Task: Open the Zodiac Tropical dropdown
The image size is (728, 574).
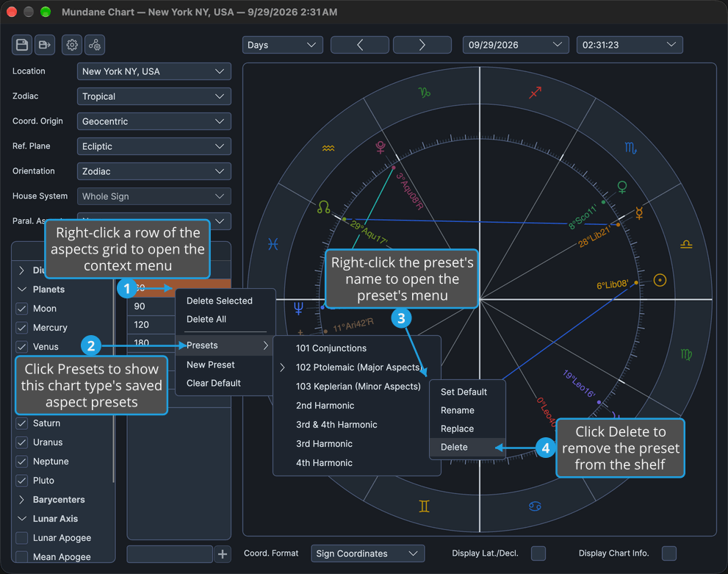Action: tap(154, 96)
